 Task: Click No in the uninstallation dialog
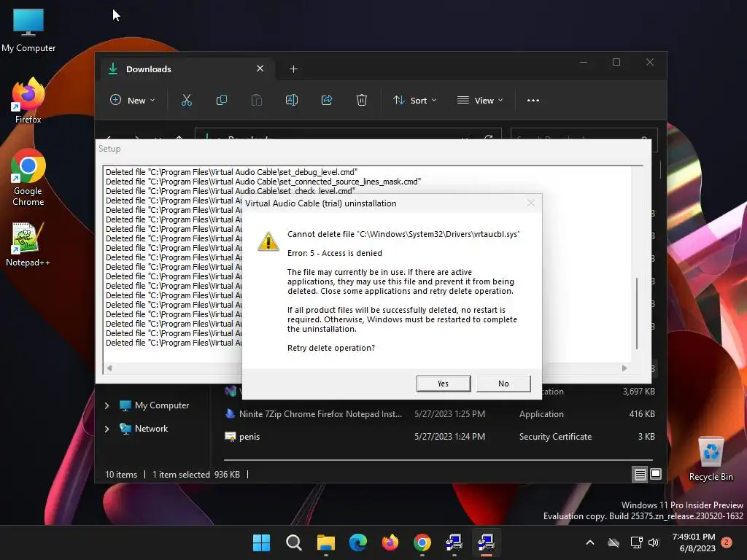[x=503, y=384]
